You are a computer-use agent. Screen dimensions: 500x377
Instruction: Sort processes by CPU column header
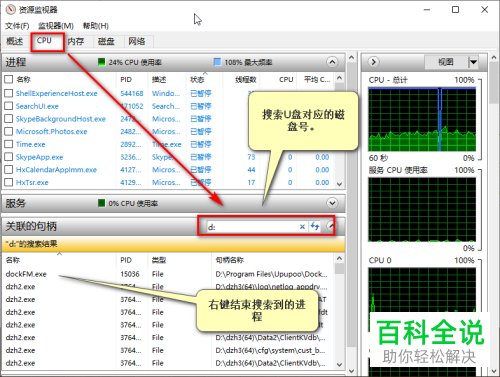pyautogui.click(x=286, y=80)
